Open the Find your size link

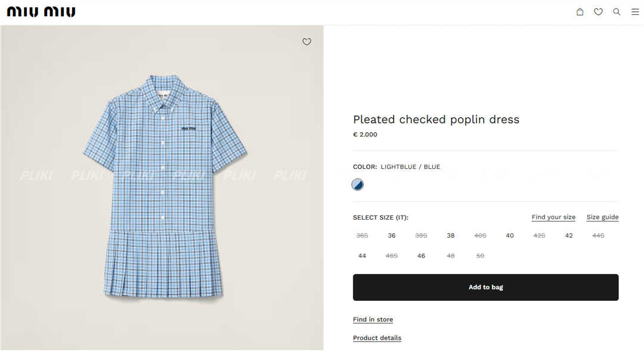553,217
